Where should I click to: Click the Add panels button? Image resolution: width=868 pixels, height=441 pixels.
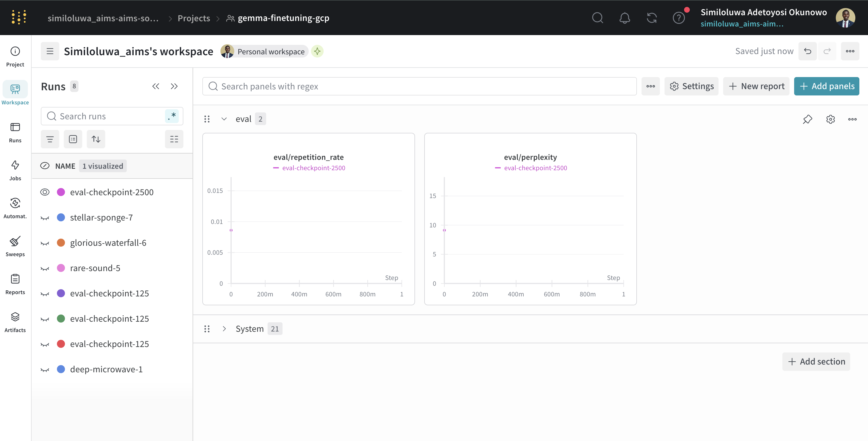click(x=826, y=86)
